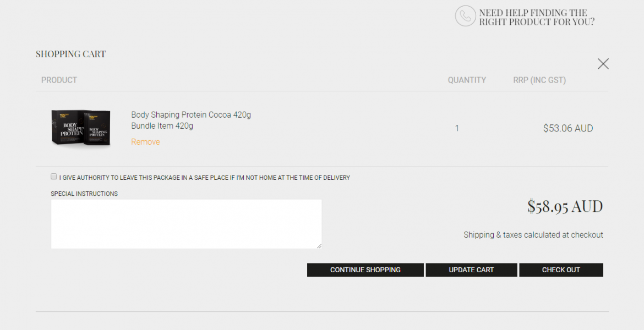Click the RRP (INC GST) column header
Viewport: 644px width, 330px height.
539,80
